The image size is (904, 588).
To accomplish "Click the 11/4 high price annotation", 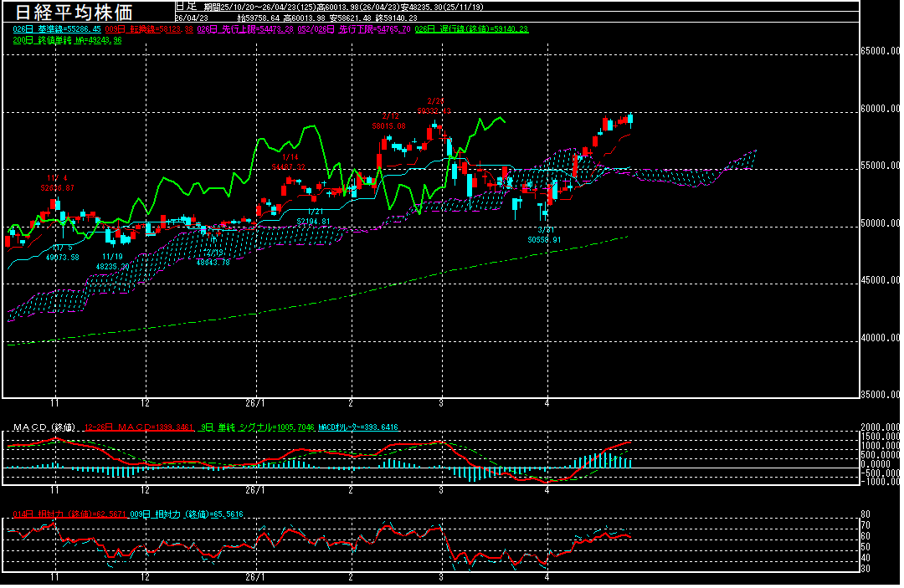I will (57, 182).
